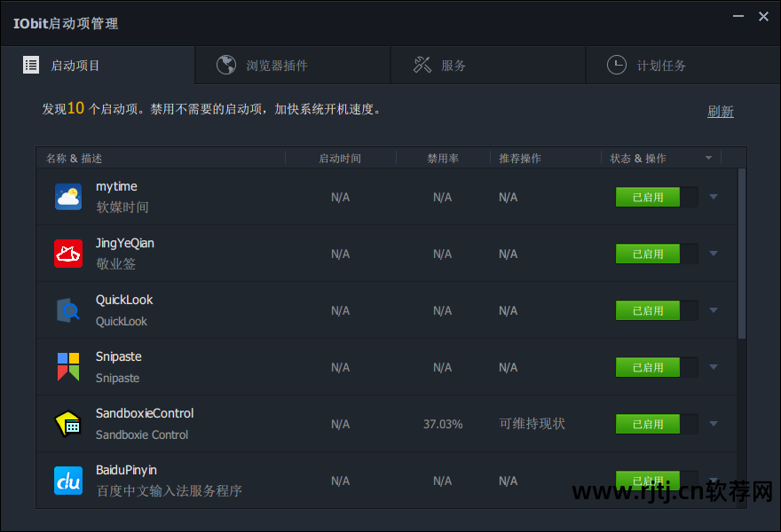Select the Snipaste colored squares icon

pos(68,366)
